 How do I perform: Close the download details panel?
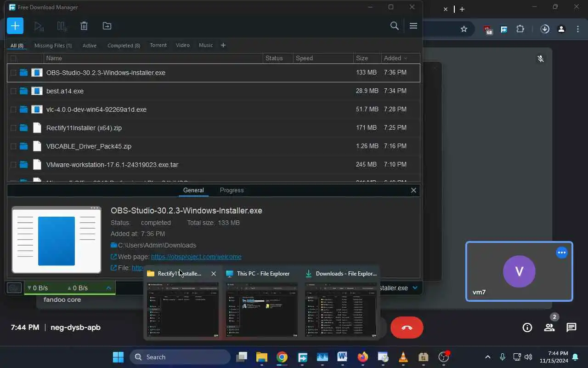click(413, 190)
